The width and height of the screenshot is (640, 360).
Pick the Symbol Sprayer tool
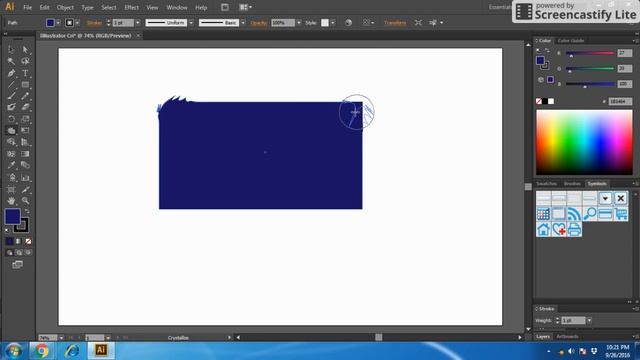(x=11, y=178)
